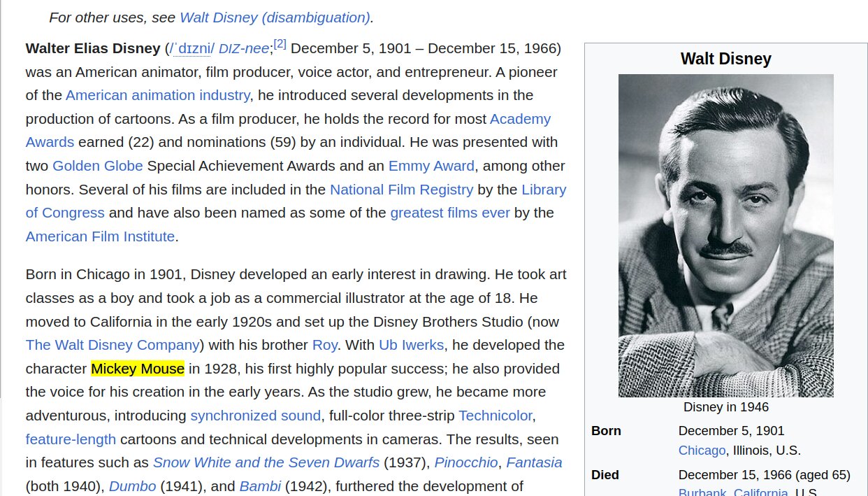Screen dimensions: 868x496
Task: Follow the Technicolor link
Action: coord(495,416)
